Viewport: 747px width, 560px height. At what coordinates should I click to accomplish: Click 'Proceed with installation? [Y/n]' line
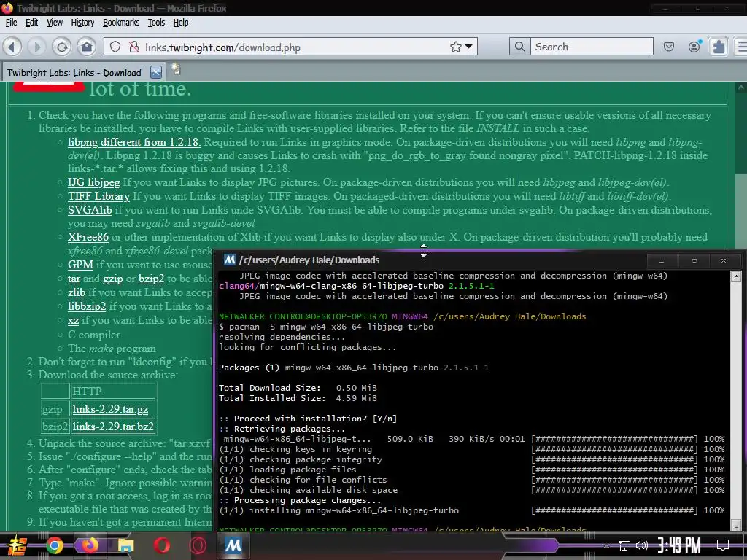pos(308,419)
